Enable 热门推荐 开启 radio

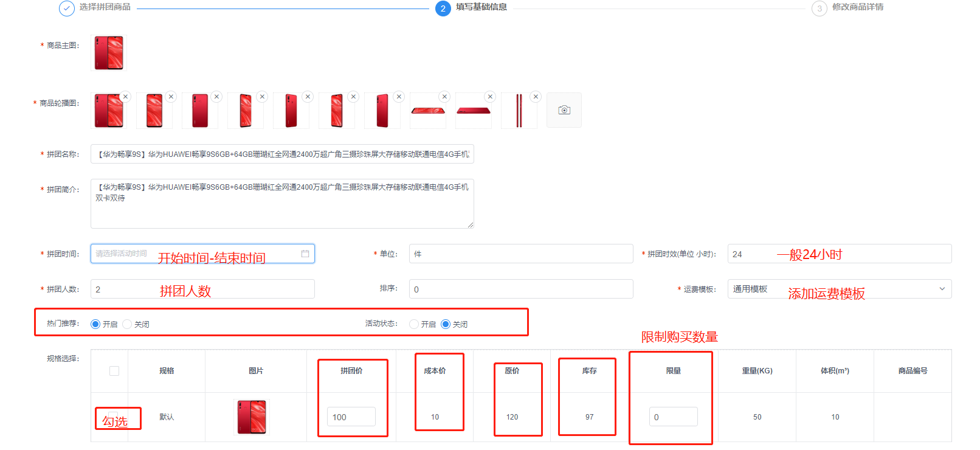click(x=95, y=324)
